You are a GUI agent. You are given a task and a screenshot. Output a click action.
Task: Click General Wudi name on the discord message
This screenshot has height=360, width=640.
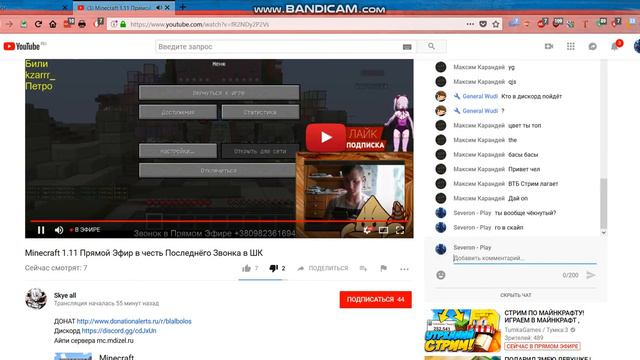point(480,96)
